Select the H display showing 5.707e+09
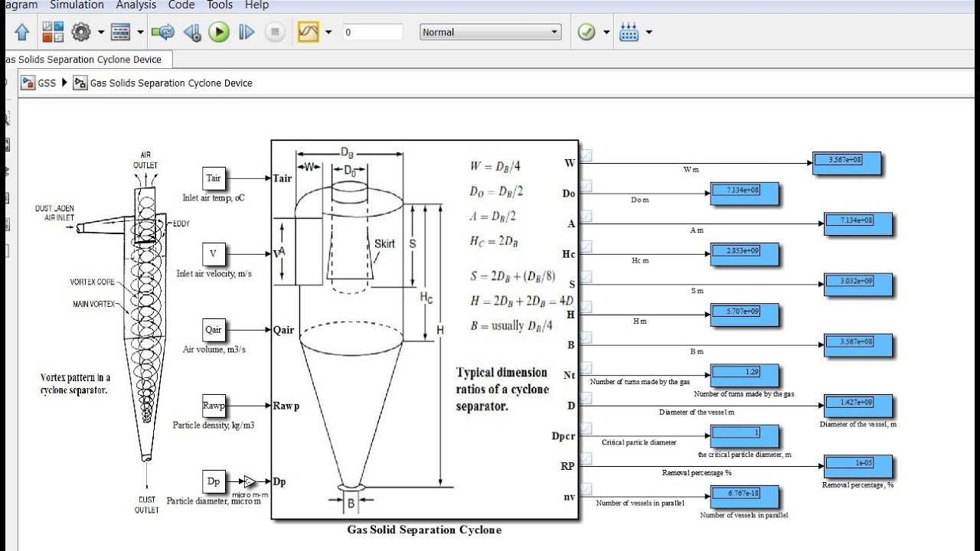The image size is (980, 551). 745,315
